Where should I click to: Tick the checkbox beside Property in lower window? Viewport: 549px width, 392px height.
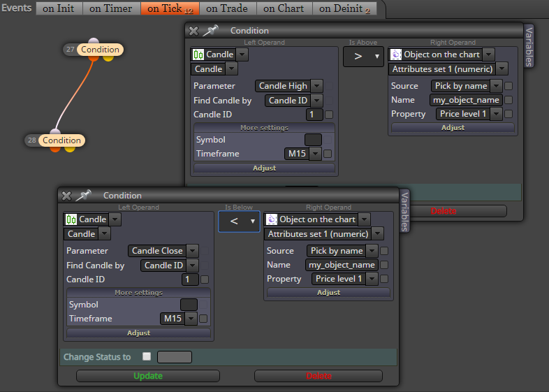point(384,279)
